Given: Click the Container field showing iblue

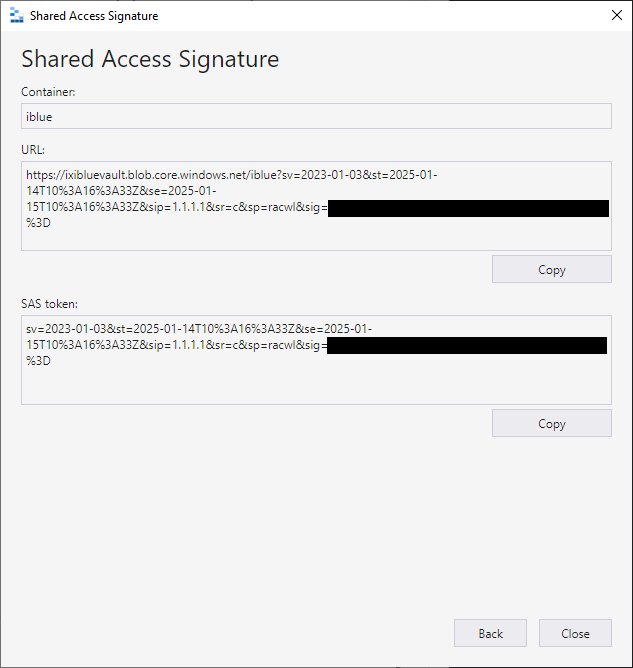Looking at the screenshot, I should pos(316,116).
